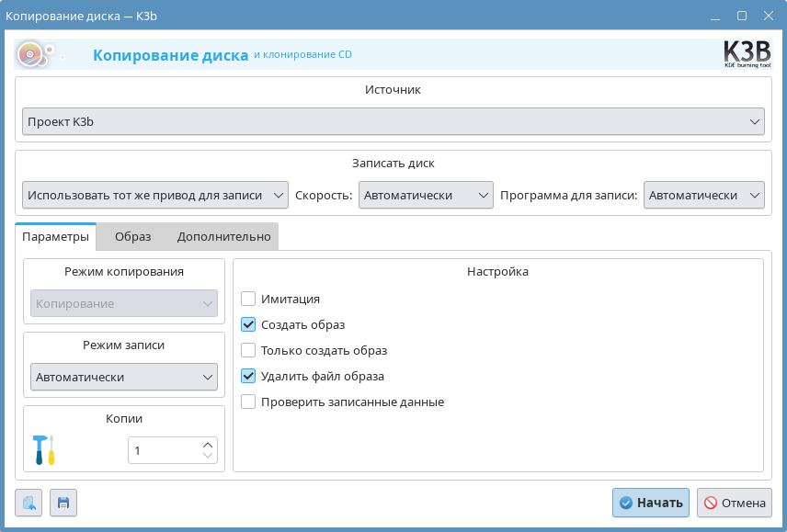Viewport: 787px width, 532px height.
Task: Open the Дополнительно tab
Action: click(x=224, y=236)
